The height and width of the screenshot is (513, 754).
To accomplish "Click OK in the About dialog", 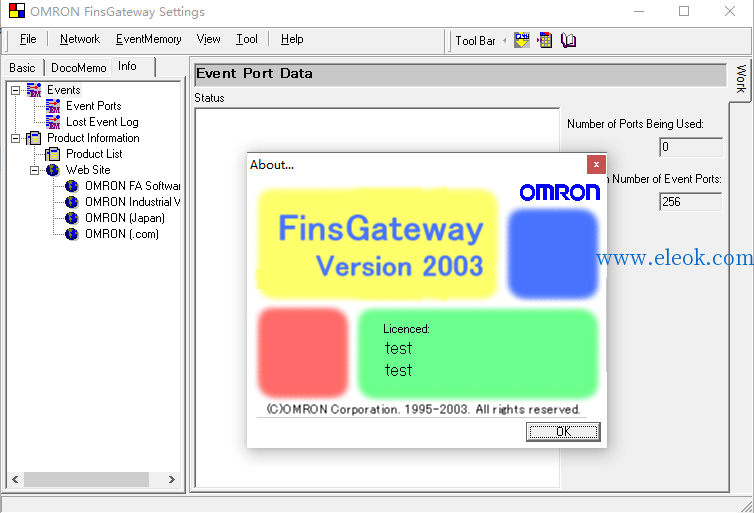I will (x=563, y=432).
